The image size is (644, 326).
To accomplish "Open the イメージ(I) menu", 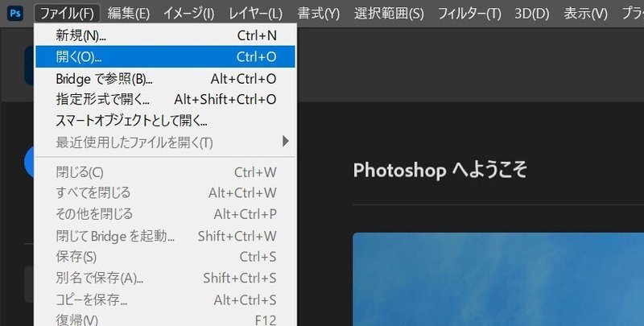I will pyautogui.click(x=188, y=14).
